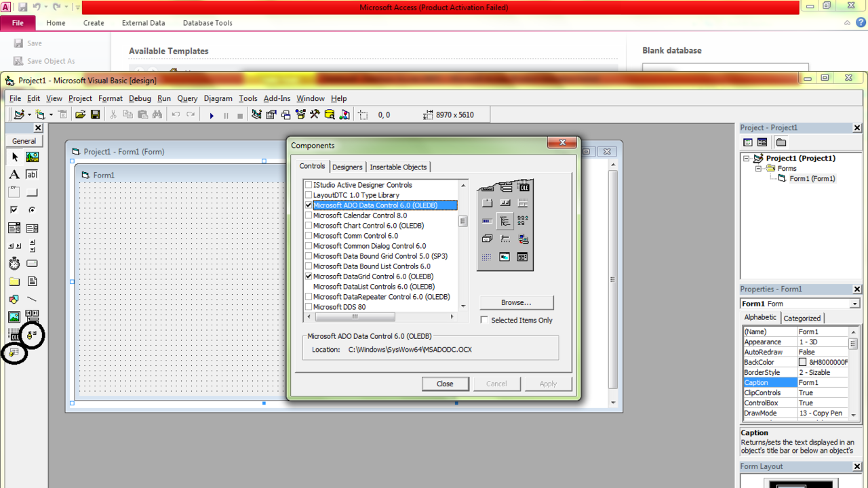The width and height of the screenshot is (868, 488).
Task: Select the PictureBox control in the toolbox
Action: pyautogui.click(x=32, y=157)
